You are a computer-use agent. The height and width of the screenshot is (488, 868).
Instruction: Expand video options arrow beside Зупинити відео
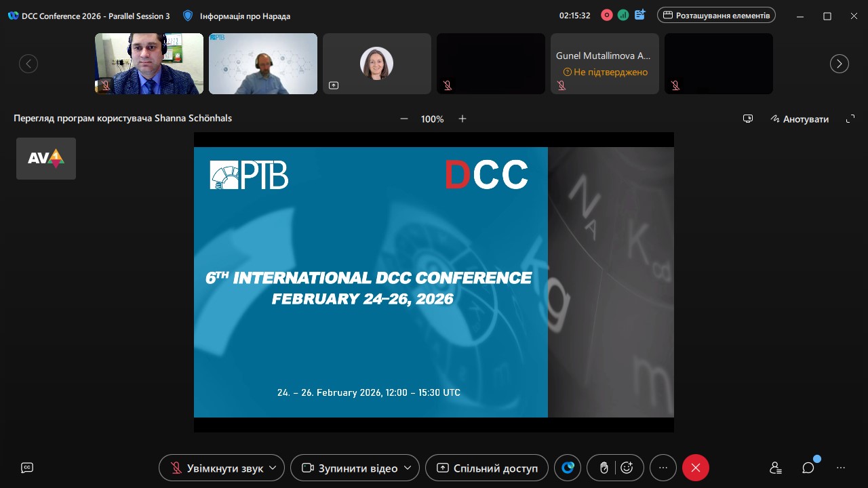tap(408, 468)
